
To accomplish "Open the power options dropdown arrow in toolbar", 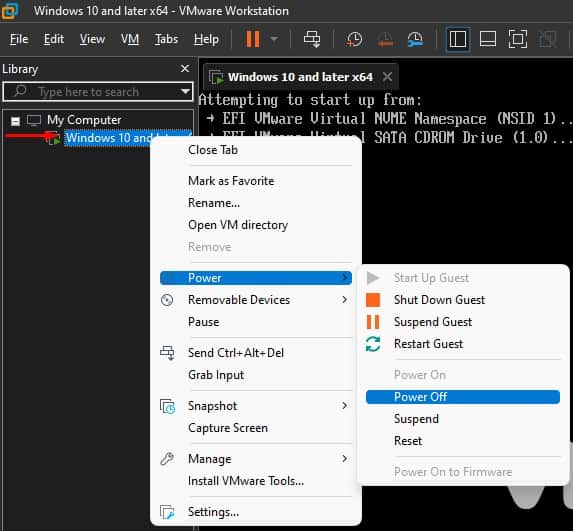I will point(274,39).
